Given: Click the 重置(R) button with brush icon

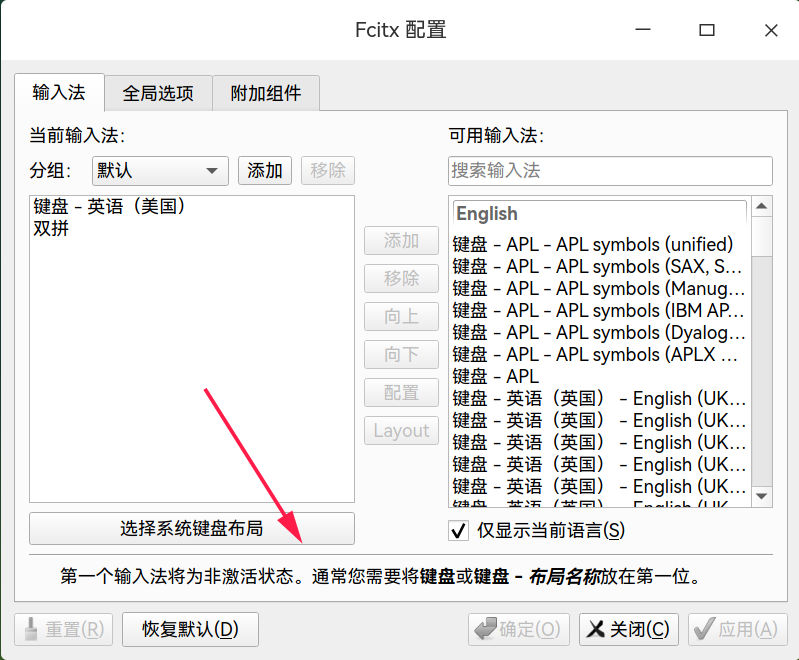Looking at the screenshot, I should pos(64,629).
